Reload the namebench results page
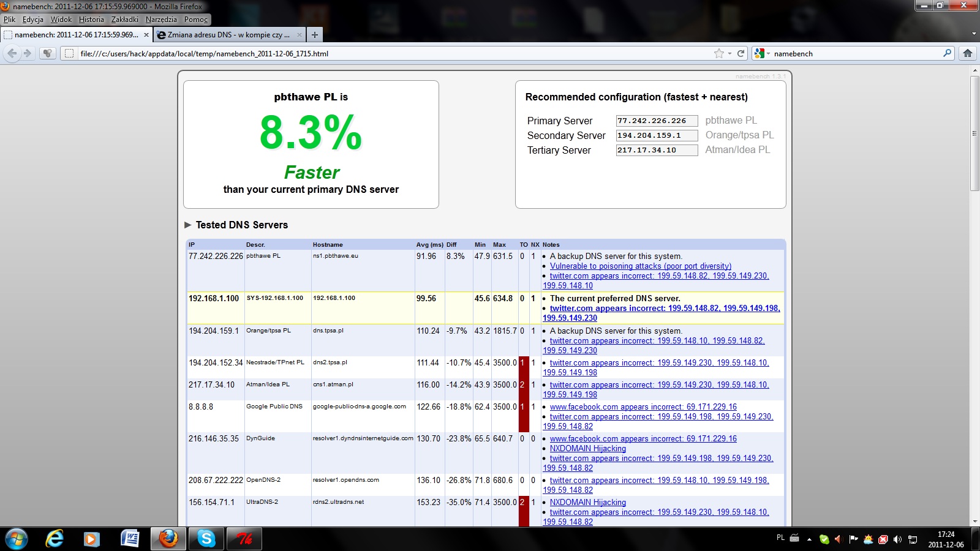Viewport: 980px width, 551px height. pyautogui.click(x=741, y=53)
